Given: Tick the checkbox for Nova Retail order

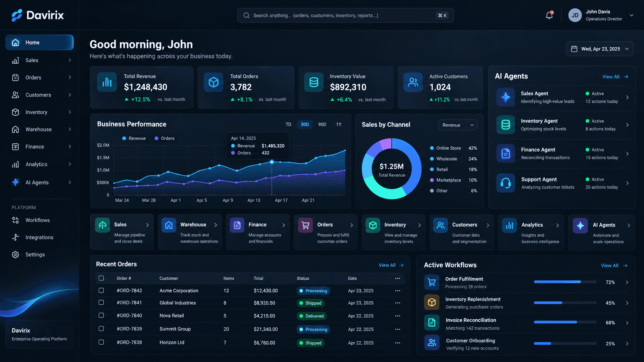Looking at the screenshot, I should (x=101, y=315).
